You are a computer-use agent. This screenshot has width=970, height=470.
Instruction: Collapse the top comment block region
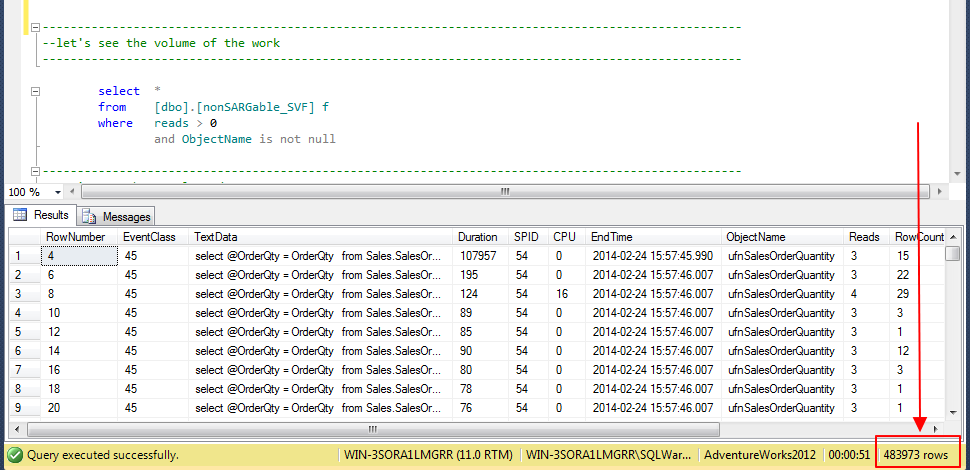tap(36, 27)
